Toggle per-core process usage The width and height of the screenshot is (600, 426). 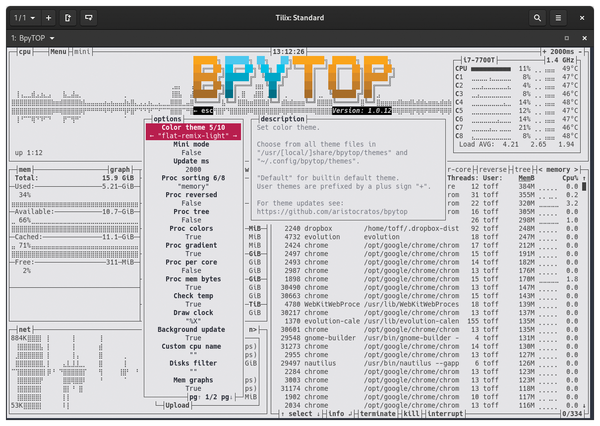click(x=459, y=169)
